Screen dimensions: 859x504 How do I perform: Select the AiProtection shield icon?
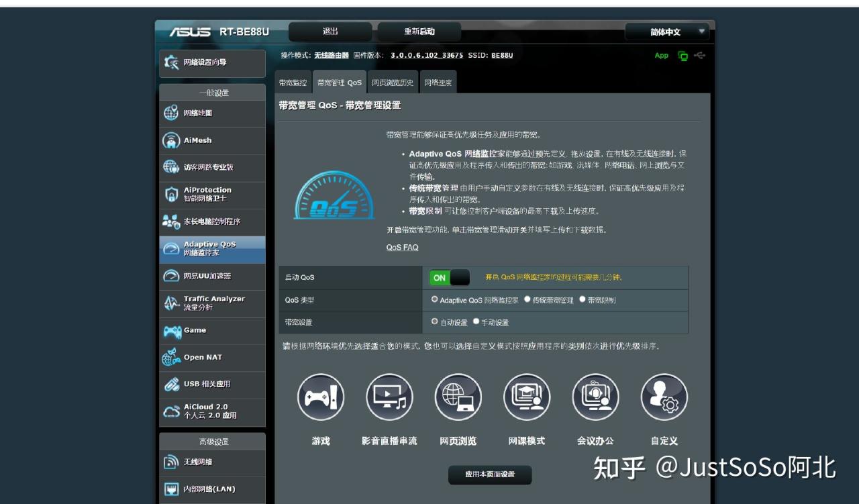click(x=171, y=195)
